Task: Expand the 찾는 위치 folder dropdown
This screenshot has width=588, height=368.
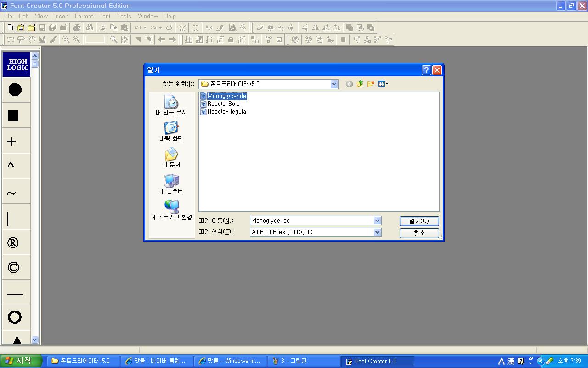Action: (334, 84)
